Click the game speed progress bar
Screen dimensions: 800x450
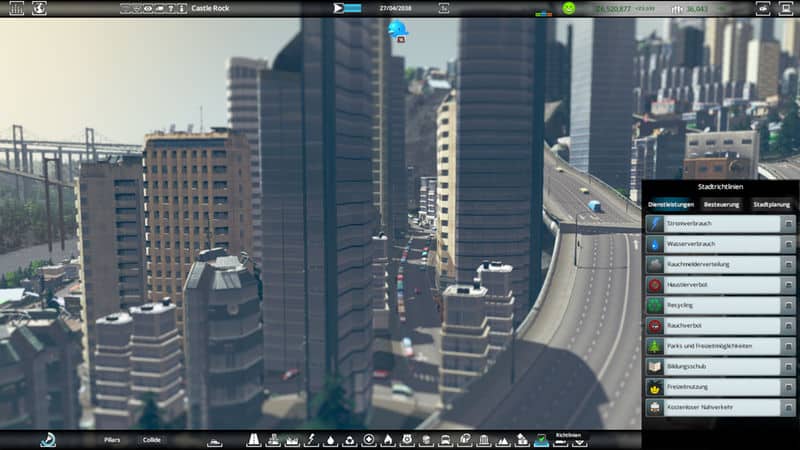point(352,8)
